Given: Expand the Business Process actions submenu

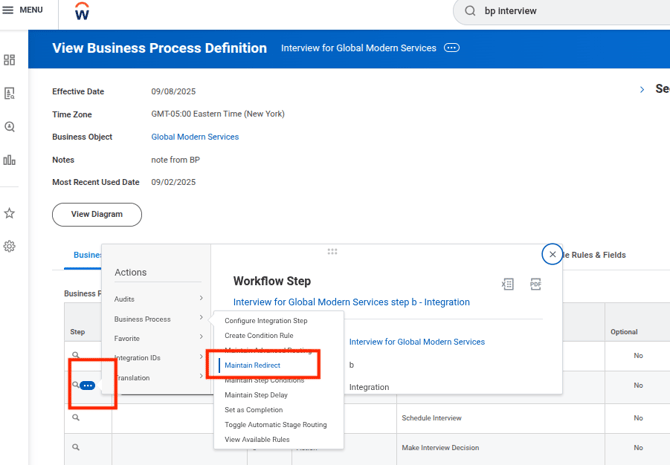Looking at the screenshot, I should click(x=158, y=319).
